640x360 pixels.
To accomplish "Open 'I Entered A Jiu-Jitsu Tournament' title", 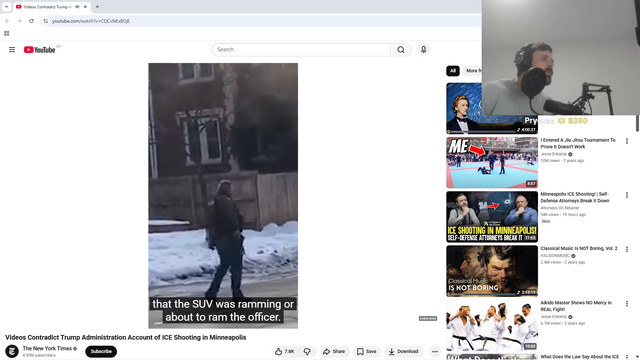I will tap(578, 143).
